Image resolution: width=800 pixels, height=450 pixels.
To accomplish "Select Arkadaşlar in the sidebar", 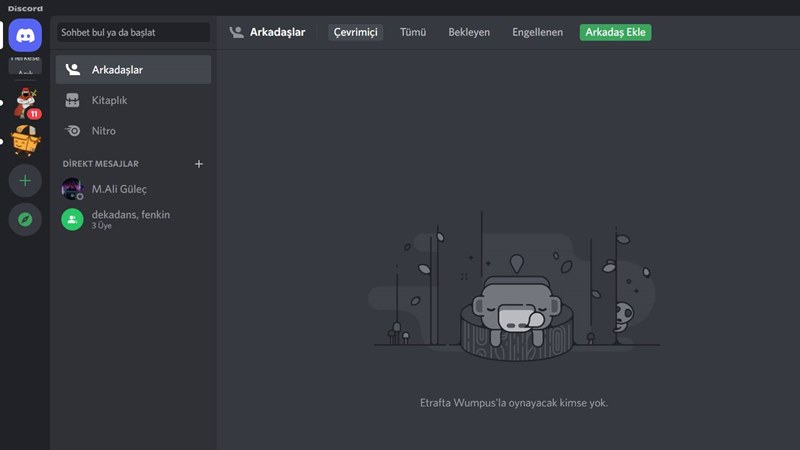I will pyautogui.click(x=133, y=69).
